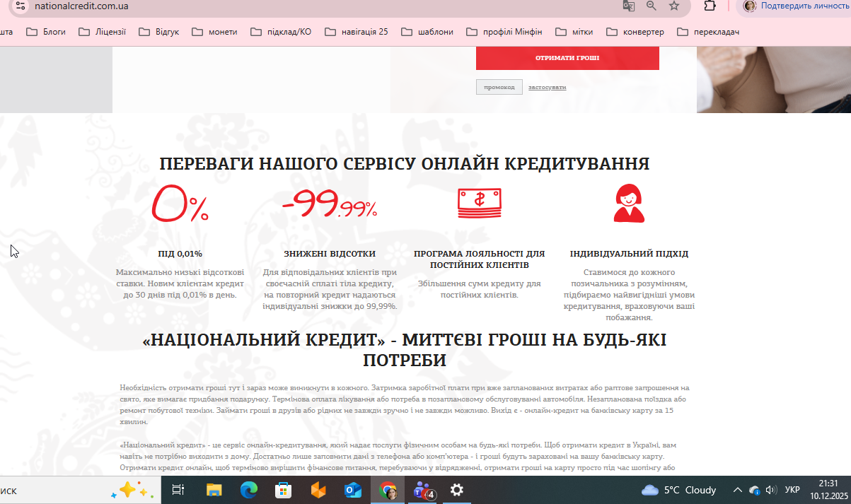The width and height of the screenshot is (851, 504).
Task: Open Task View on the taskbar
Action: click(178, 490)
